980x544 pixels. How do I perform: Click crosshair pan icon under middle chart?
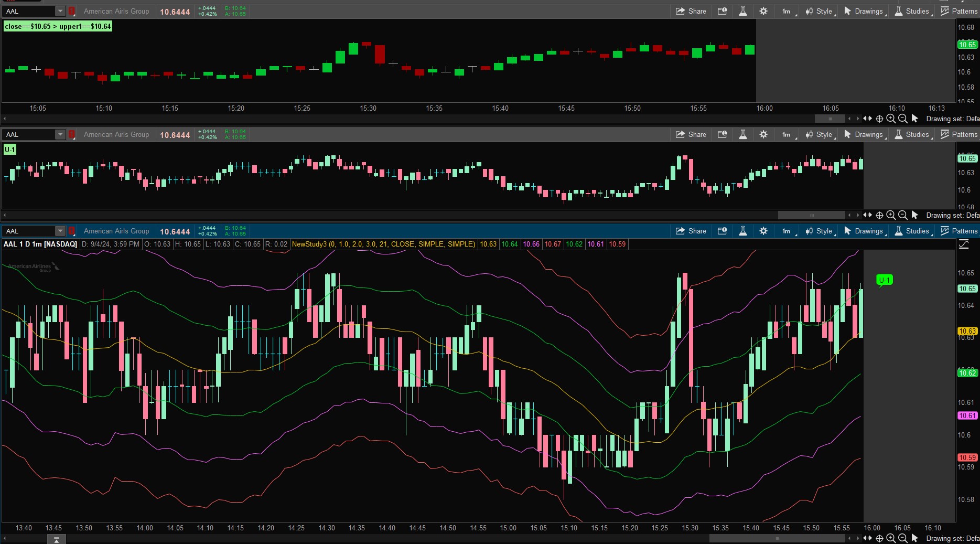click(879, 215)
